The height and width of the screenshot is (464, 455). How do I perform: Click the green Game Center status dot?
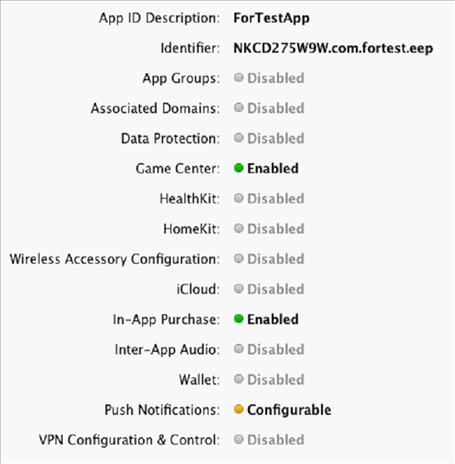[x=239, y=168]
